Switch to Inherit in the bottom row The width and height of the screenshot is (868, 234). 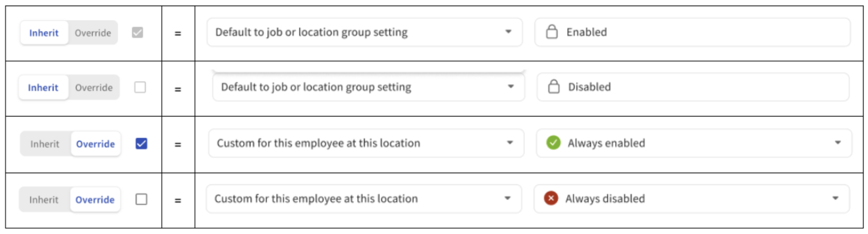pyautogui.click(x=44, y=200)
